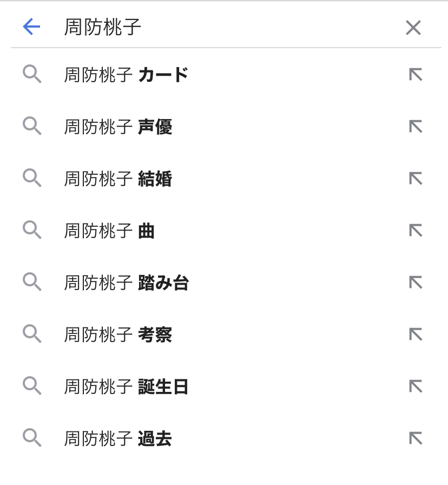
Task: Open the 周防桃子 曲 suggestion
Action: tap(109, 231)
